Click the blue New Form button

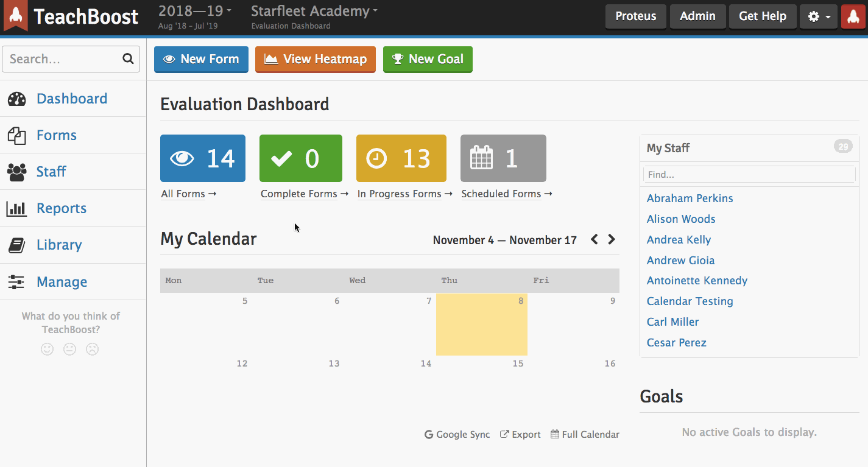(x=201, y=59)
